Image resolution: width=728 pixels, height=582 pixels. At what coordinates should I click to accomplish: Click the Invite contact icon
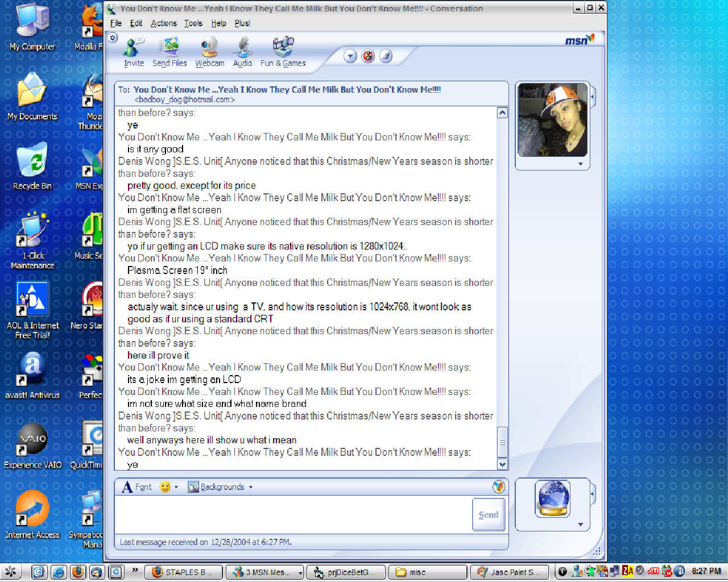click(134, 52)
